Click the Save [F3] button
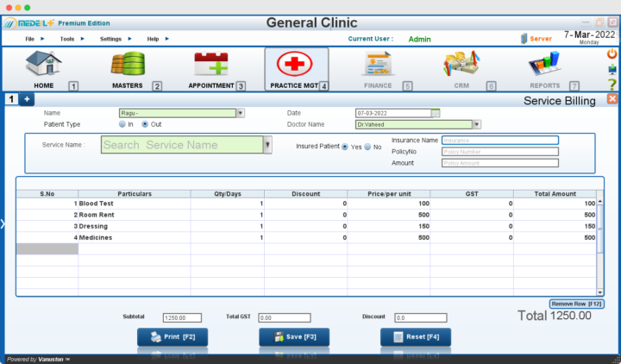The height and width of the screenshot is (364, 621). coord(295,336)
